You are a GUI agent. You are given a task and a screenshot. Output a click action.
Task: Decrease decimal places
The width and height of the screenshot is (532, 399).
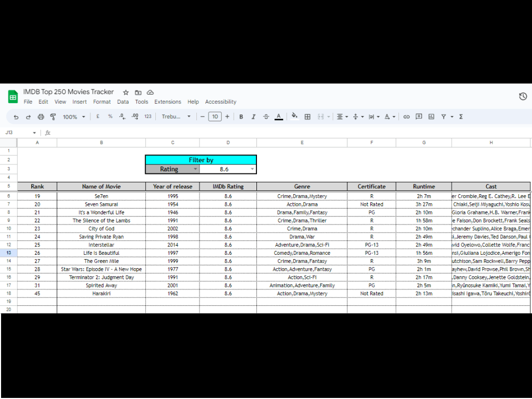pyautogui.click(x=122, y=117)
